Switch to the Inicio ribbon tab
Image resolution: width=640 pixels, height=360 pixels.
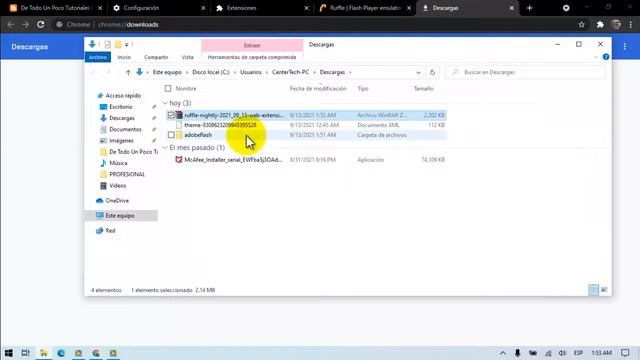(x=124, y=57)
